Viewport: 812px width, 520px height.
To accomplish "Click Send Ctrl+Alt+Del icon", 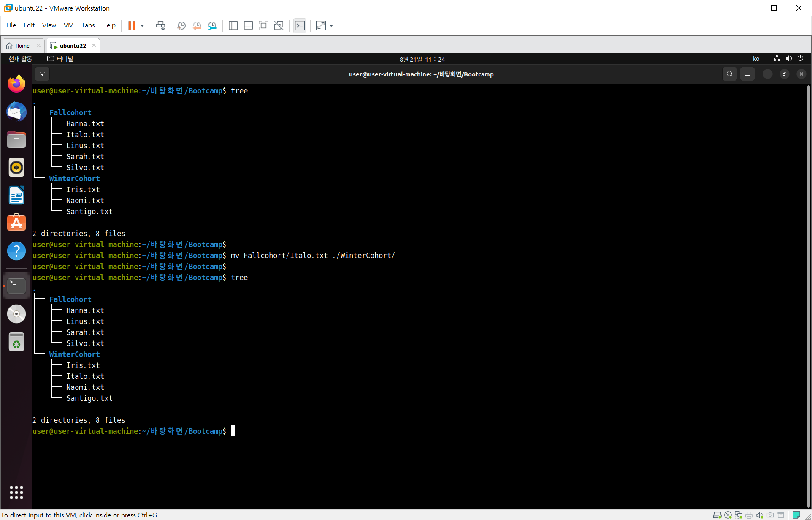I will [x=160, y=26].
